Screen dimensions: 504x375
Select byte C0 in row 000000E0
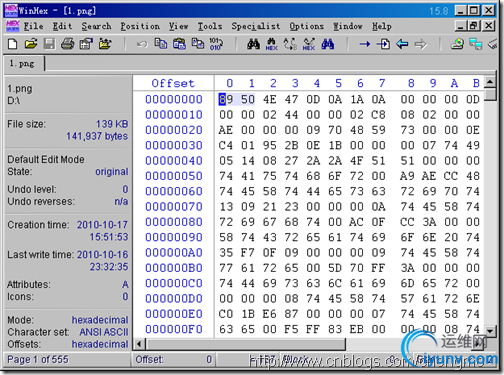226,314
